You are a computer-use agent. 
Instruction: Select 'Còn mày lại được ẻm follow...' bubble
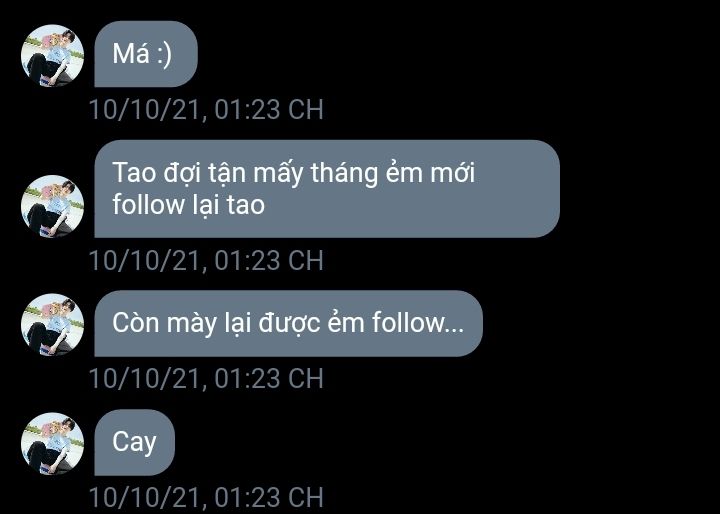288,323
